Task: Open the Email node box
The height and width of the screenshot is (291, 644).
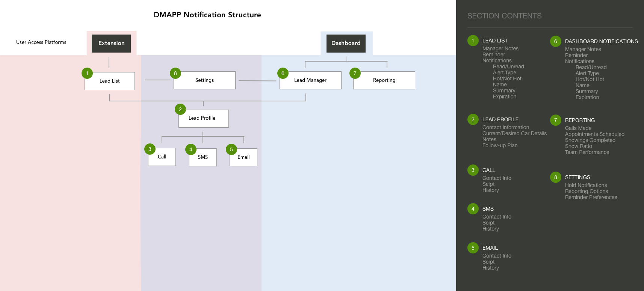Action: click(243, 157)
